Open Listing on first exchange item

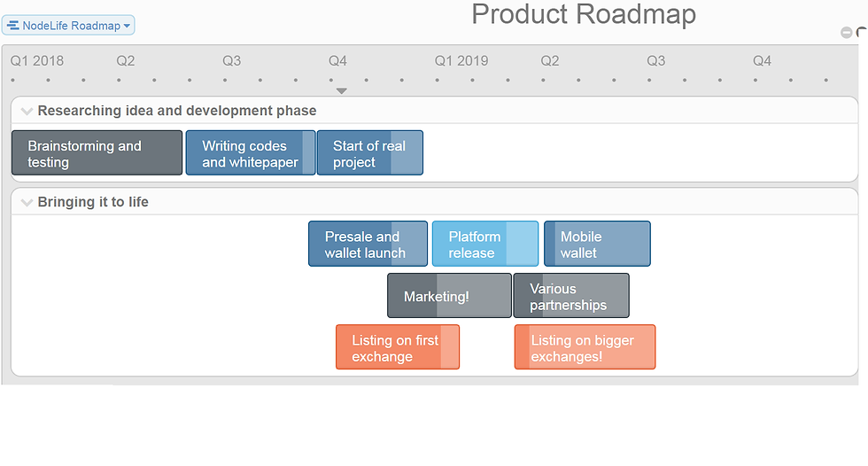[x=398, y=347]
